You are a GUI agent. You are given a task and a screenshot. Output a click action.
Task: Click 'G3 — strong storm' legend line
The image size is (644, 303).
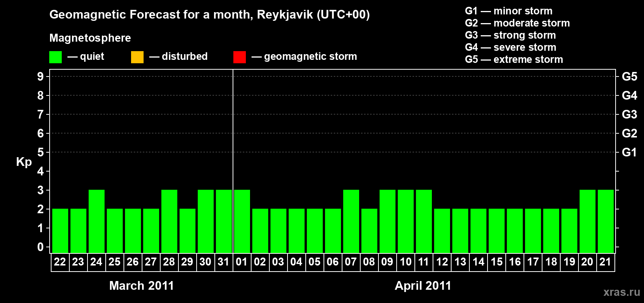[x=510, y=35]
